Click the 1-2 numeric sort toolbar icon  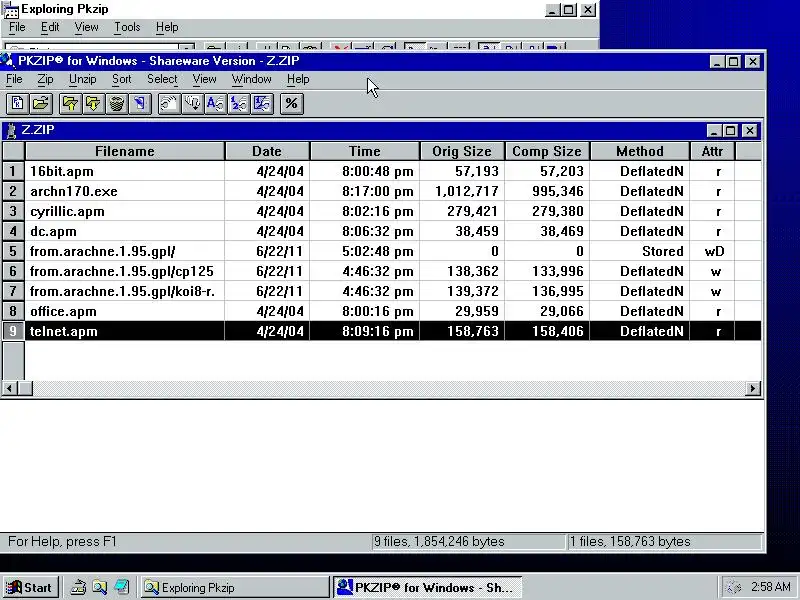[238, 104]
